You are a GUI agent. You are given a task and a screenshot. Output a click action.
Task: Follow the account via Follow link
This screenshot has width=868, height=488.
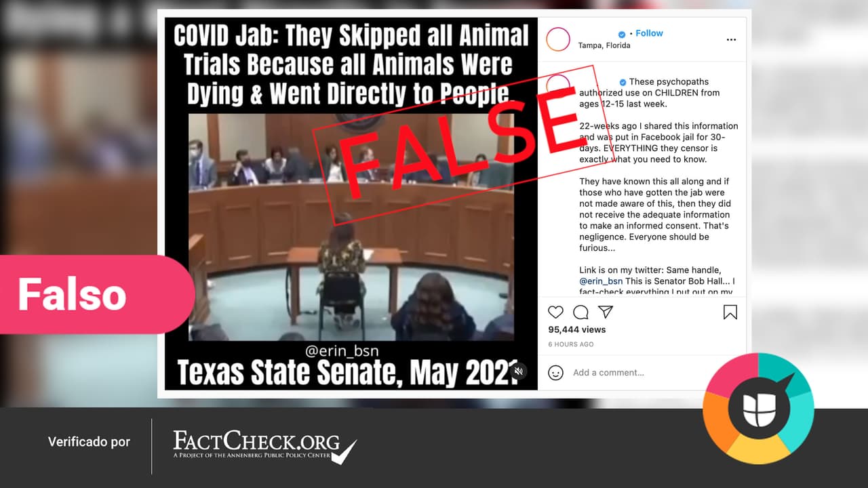pos(649,33)
